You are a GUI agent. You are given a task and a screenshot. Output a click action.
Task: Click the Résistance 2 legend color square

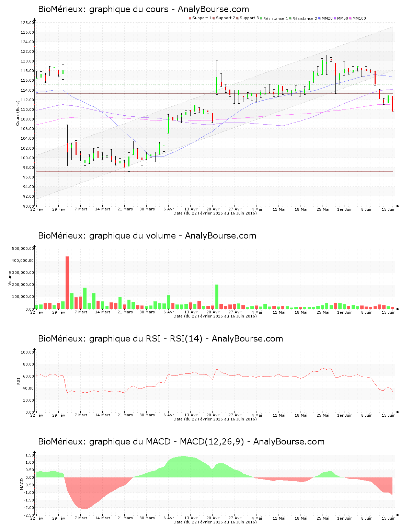point(290,18)
